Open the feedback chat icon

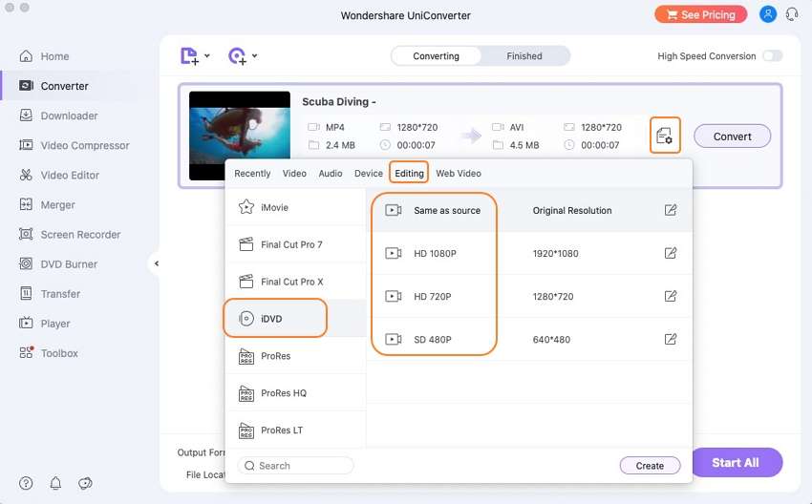click(85, 483)
